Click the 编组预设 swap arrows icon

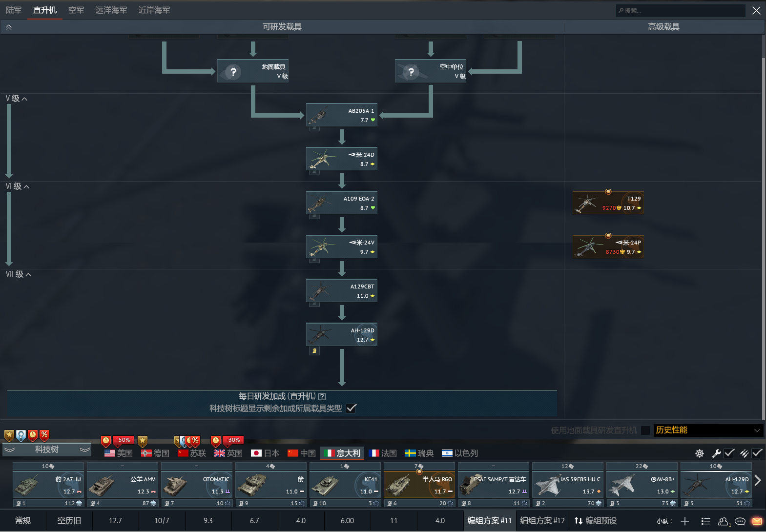pyautogui.click(x=579, y=521)
